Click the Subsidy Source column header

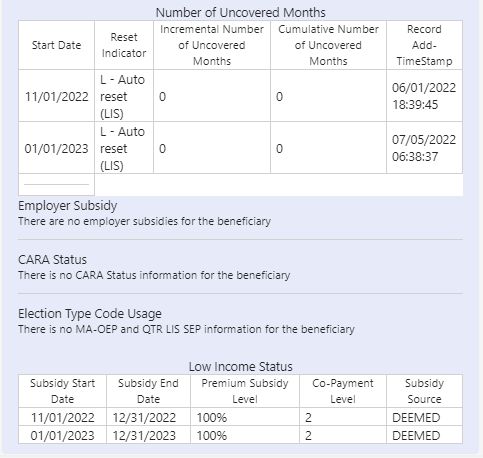coord(424,391)
